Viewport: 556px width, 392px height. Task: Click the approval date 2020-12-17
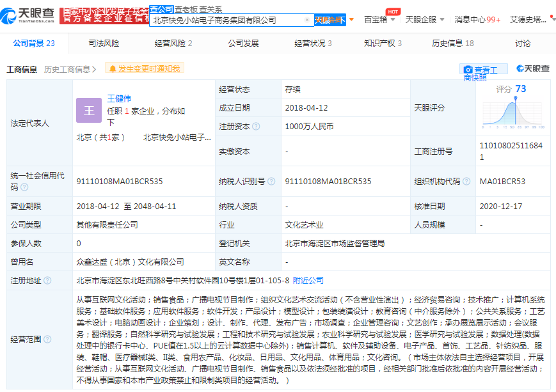click(x=501, y=207)
